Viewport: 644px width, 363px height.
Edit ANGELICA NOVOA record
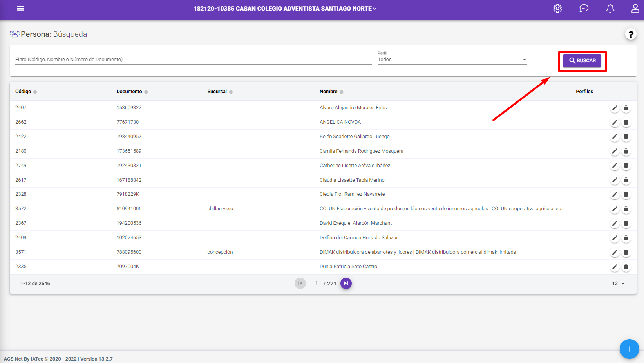(x=615, y=123)
